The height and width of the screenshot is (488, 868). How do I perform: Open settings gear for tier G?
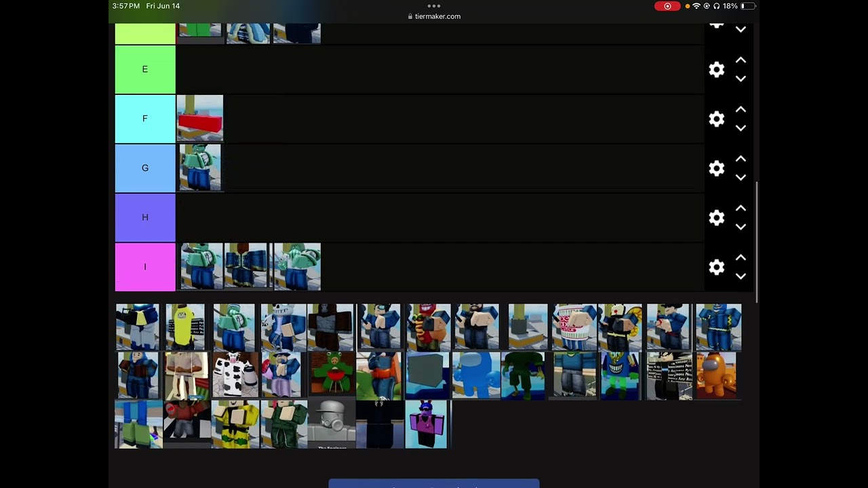716,168
